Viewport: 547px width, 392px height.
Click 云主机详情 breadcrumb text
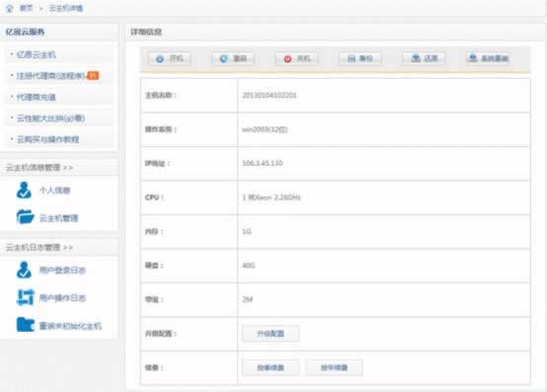pos(66,8)
